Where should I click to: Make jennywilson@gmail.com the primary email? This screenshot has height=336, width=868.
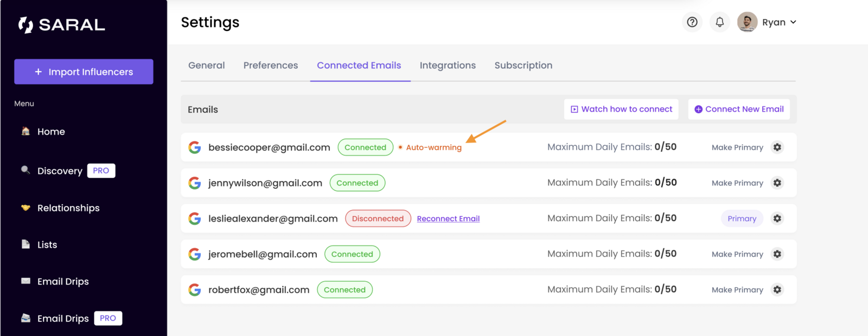tap(737, 183)
